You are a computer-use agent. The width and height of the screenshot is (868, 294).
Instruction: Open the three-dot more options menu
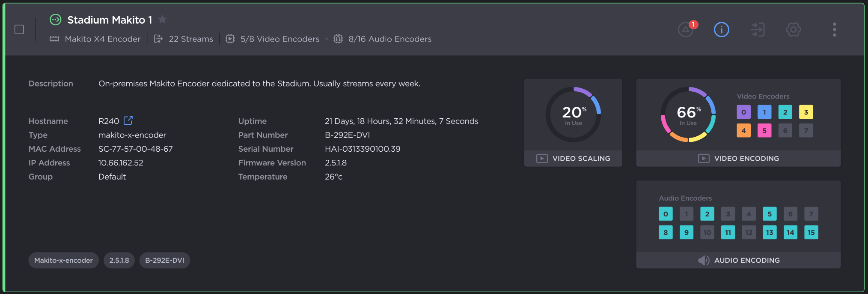(834, 30)
